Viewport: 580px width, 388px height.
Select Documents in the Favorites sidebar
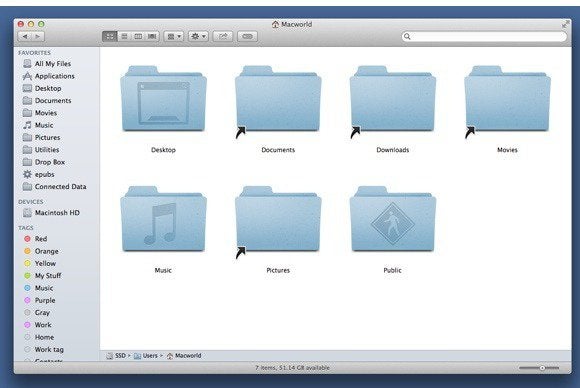(47, 100)
